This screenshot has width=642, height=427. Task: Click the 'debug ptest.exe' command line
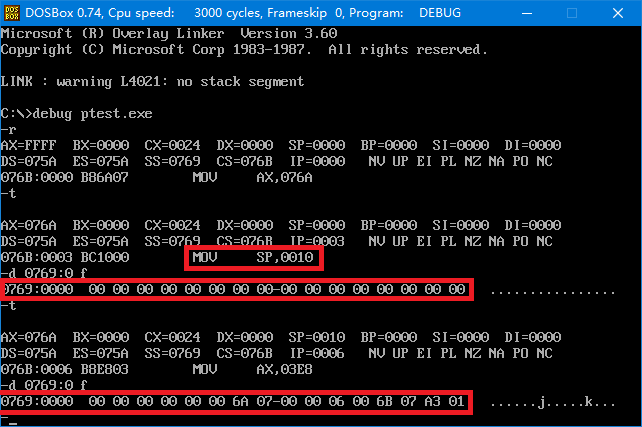pyautogui.click(x=92, y=113)
